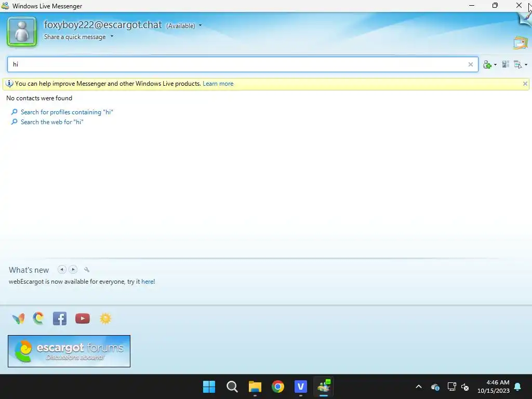Open the V app on taskbar
The width and height of the screenshot is (532, 399).
coord(301,387)
